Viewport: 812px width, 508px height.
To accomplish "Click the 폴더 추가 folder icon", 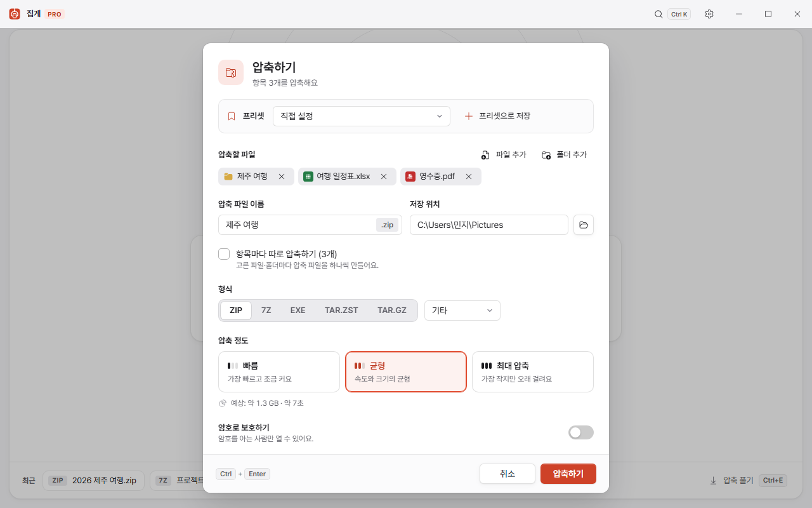I will point(546,155).
